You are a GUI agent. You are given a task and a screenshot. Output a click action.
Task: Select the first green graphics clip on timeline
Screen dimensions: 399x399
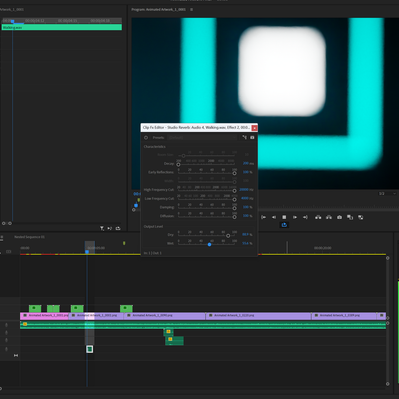(35, 308)
